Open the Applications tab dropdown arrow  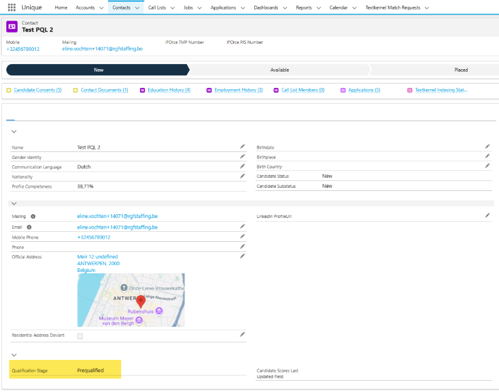coord(243,8)
